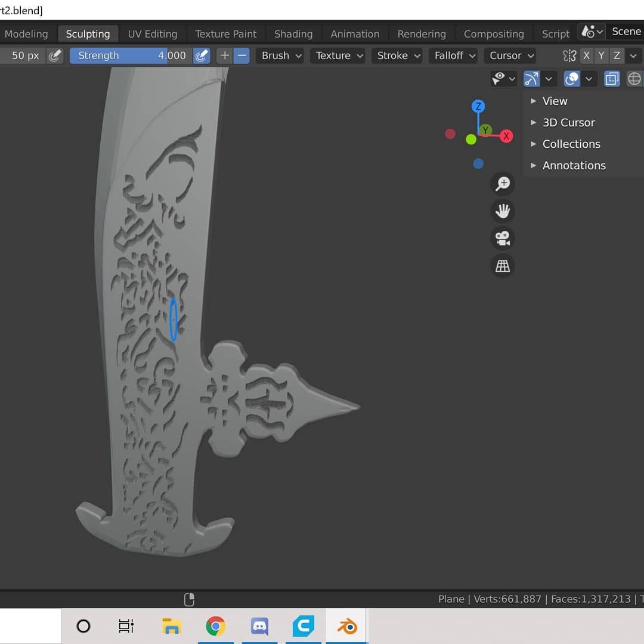Select the Subtract (minus) brush direction

[x=242, y=55]
